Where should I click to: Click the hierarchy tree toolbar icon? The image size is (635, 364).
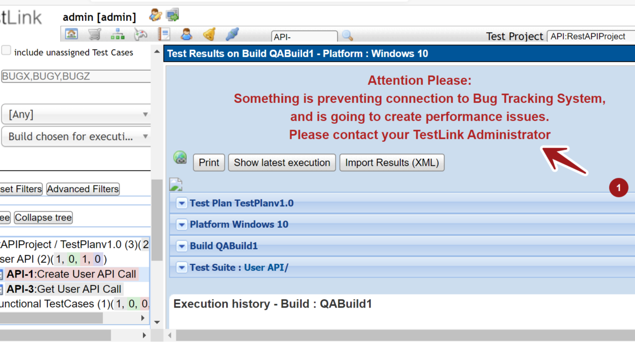118,34
